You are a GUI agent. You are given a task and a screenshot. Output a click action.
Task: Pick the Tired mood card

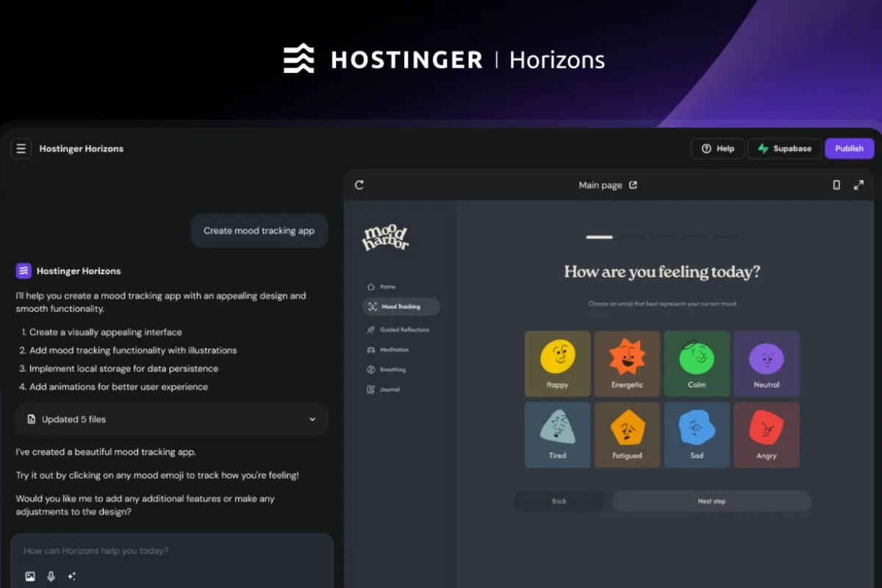pyautogui.click(x=558, y=434)
